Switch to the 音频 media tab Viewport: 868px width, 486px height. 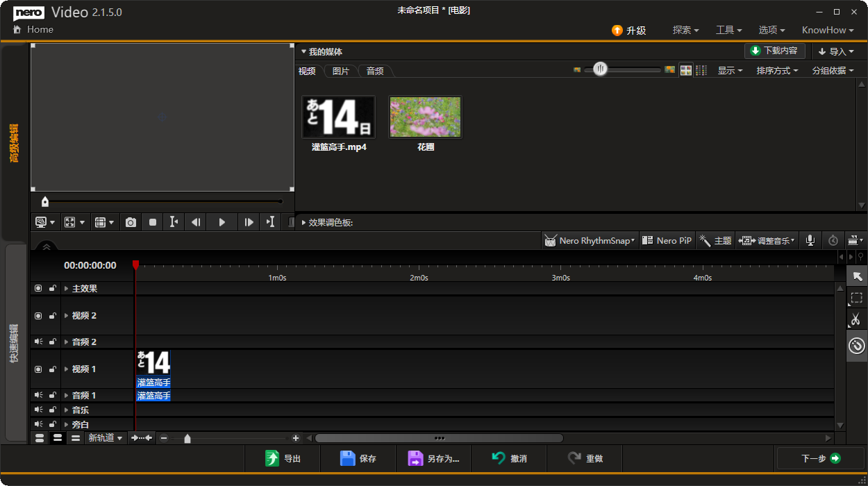tap(375, 71)
